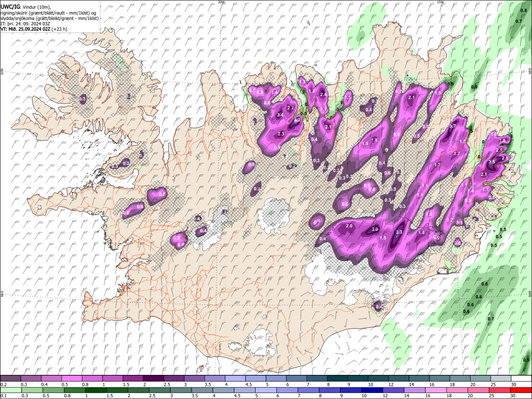Click the 0.2 label on the purple snow scale
The image size is (532, 399).
tap(3, 384)
